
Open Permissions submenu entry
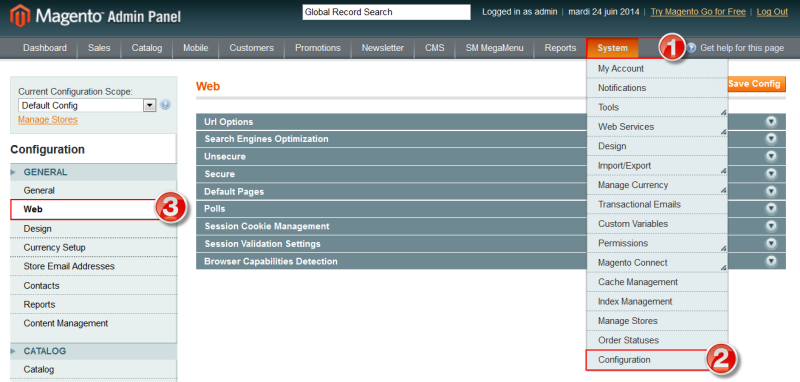point(657,243)
